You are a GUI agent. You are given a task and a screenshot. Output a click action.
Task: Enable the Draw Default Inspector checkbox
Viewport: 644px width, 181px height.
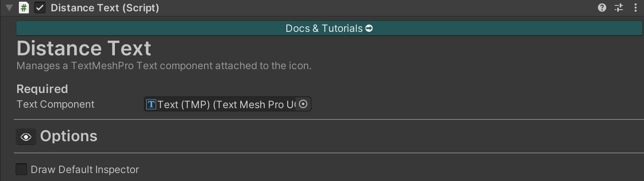pos(21,169)
